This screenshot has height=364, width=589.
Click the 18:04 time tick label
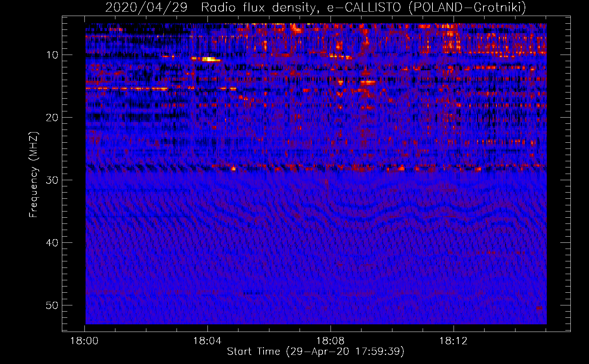tap(207, 341)
